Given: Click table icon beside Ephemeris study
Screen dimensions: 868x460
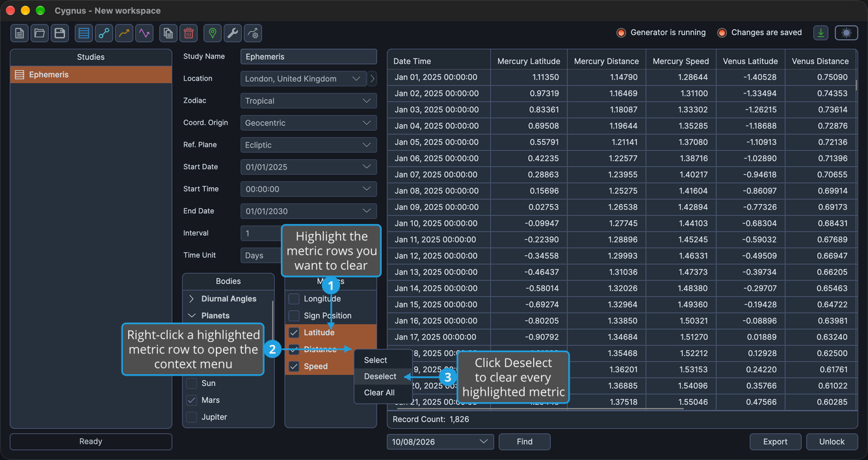Looking at the screenshot, I should click(20, 75).
